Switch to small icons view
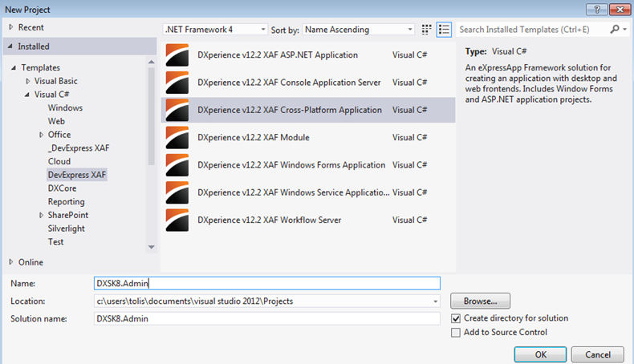Image resolution: width=634 pixels, height=364 pixels. 427,30
